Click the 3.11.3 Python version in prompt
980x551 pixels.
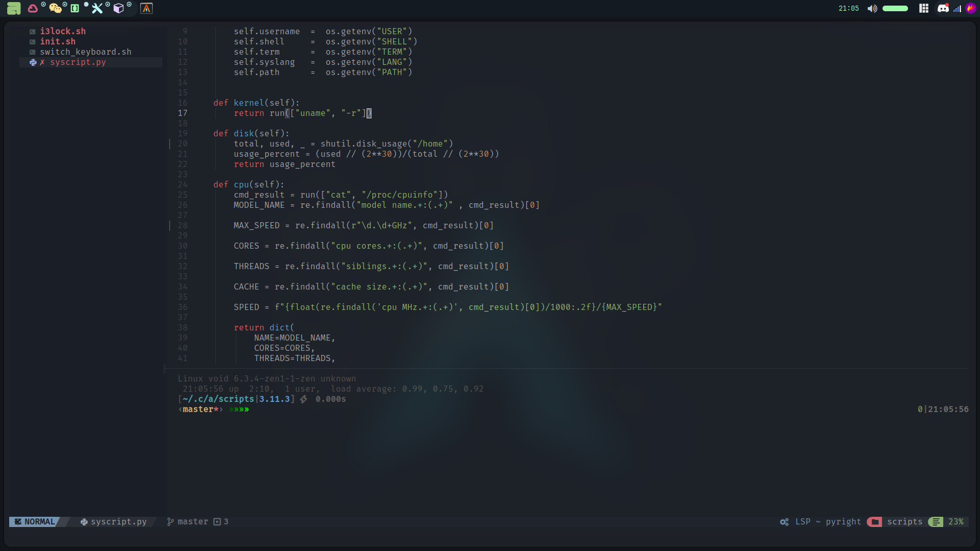coord(274,399)
